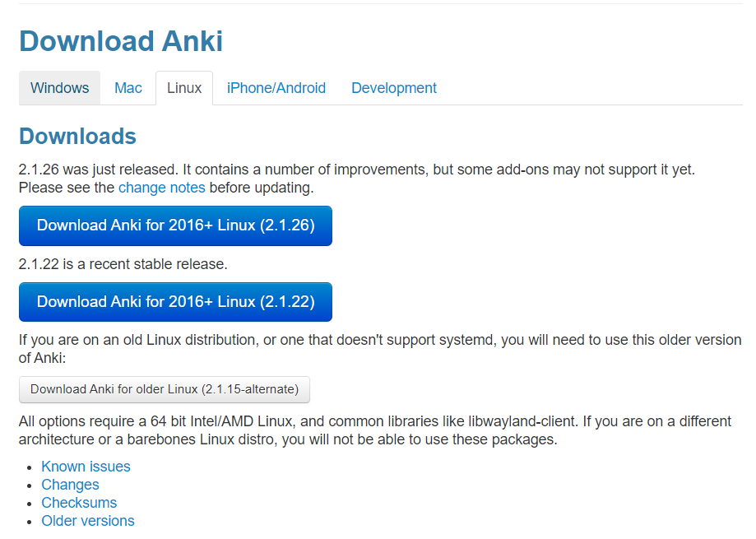This screenshot has height=539, width=756.
Task: Click the "2.1.22 is a recent stable release" text
Action: (x=123, y=264)
